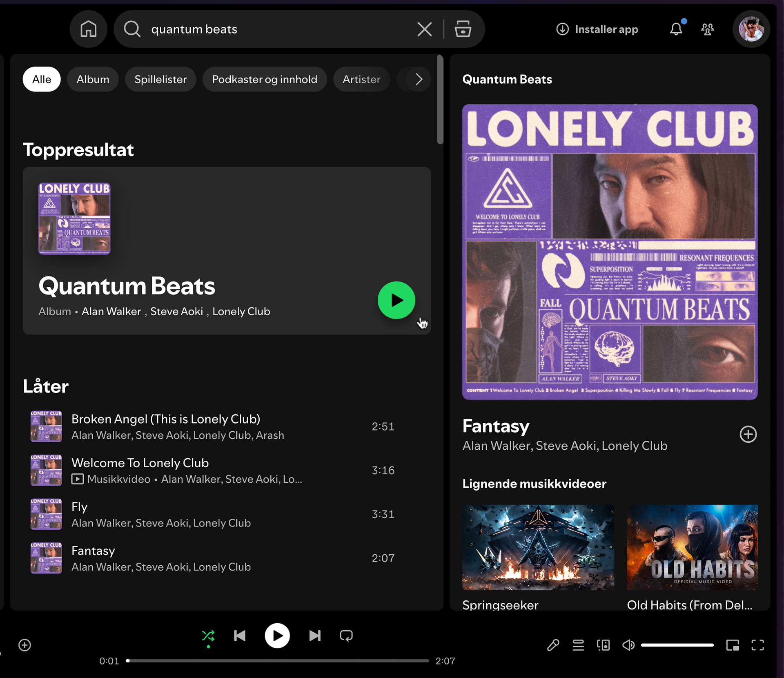
Task: Go to the Home screen icon
Action: tap(88, 29)
